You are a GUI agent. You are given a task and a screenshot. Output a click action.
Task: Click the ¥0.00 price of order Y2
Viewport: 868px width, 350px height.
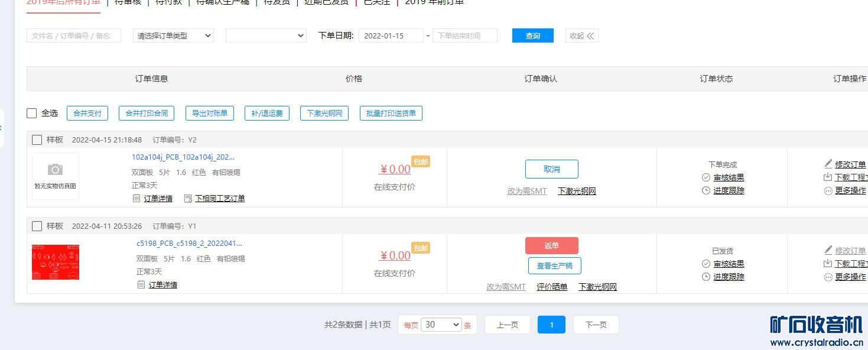pos(395,170)
